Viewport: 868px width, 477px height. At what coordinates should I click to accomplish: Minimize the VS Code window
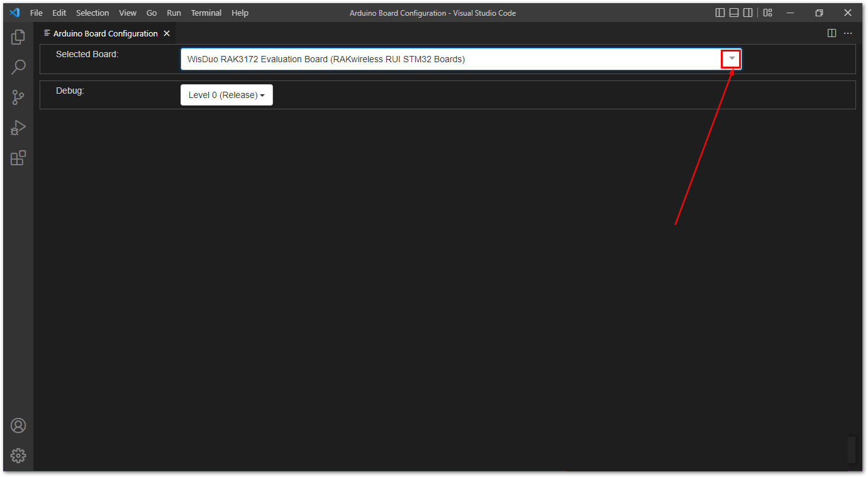coord(790,13)
